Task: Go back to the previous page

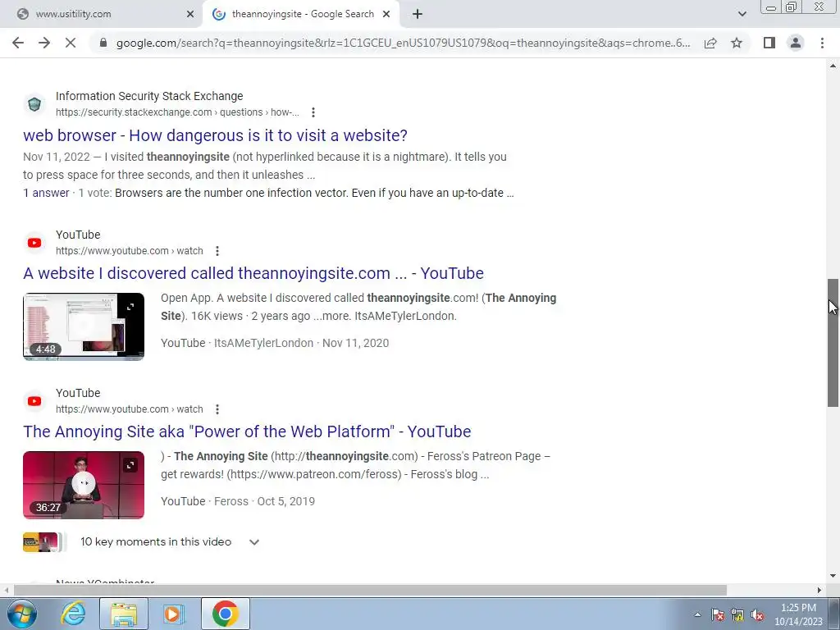Action: tap(18, 43)
